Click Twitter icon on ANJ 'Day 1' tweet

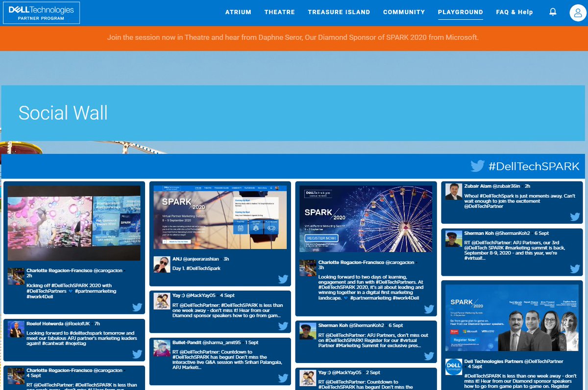(x=283, y=279)
